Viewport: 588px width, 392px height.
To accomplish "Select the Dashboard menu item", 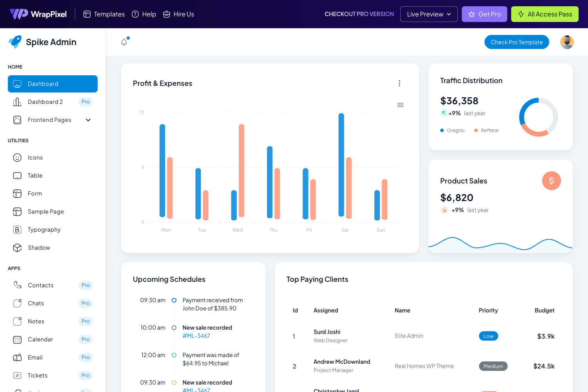I will tap(43, 83).
